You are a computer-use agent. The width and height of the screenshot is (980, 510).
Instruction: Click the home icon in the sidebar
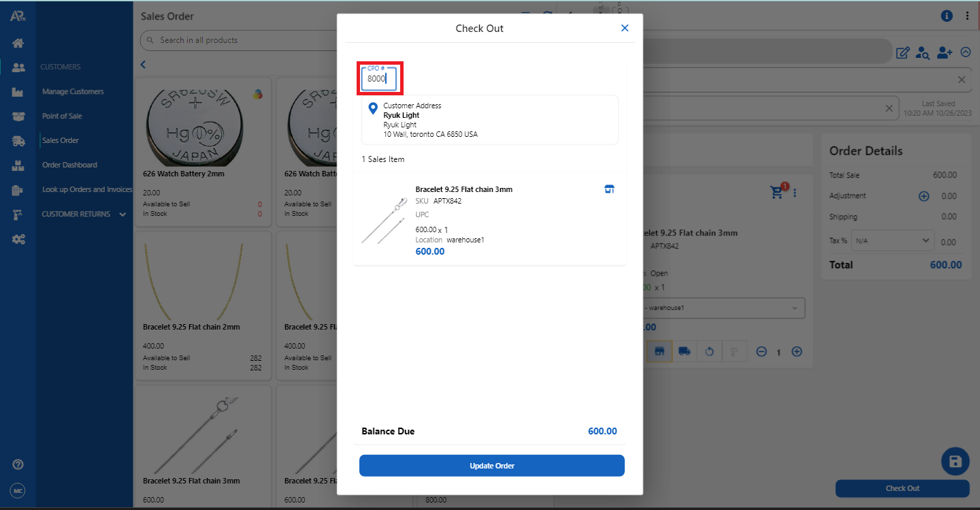pyautogui.click(x=18, y=43)
